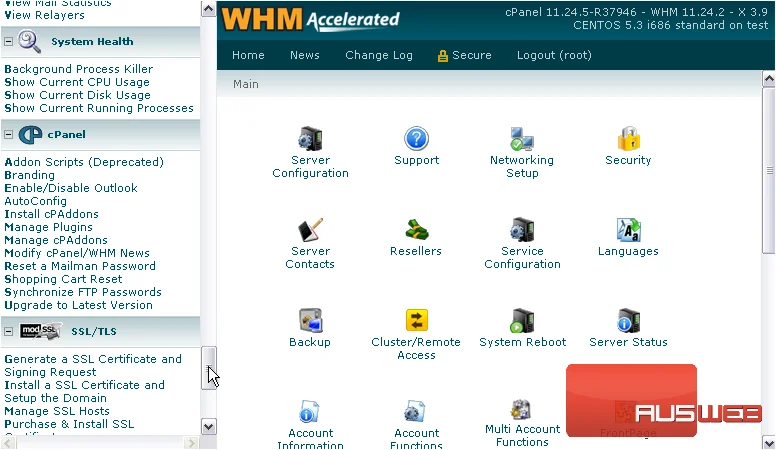Open Show Current Disk Usage
776x450 pixels.
click(x=77, y=95)
